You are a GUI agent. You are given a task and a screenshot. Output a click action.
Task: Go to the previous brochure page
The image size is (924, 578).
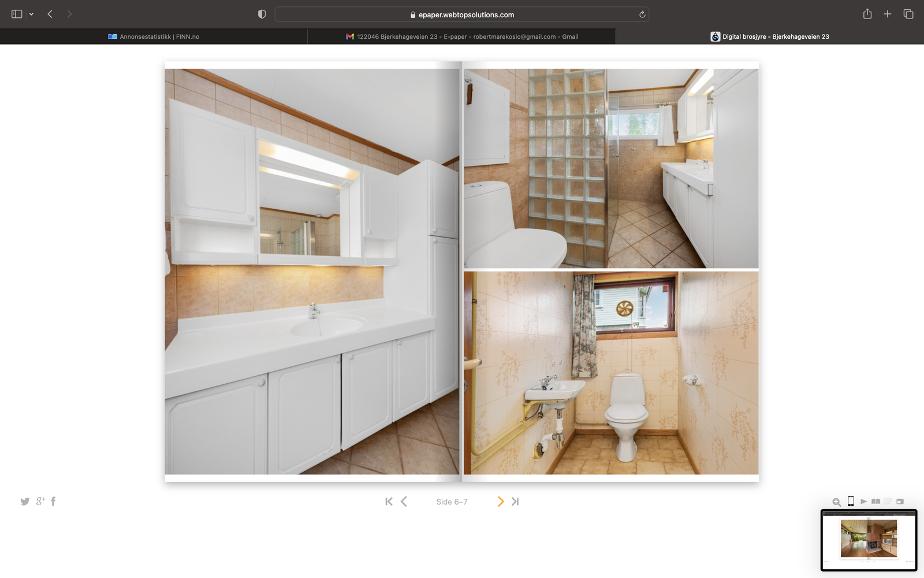(404, 502)
